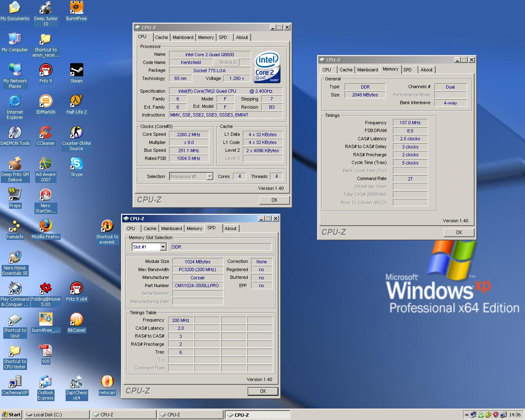Open Mainboard tab in CPU window
The image size is (525, 420).
[183, 37]
